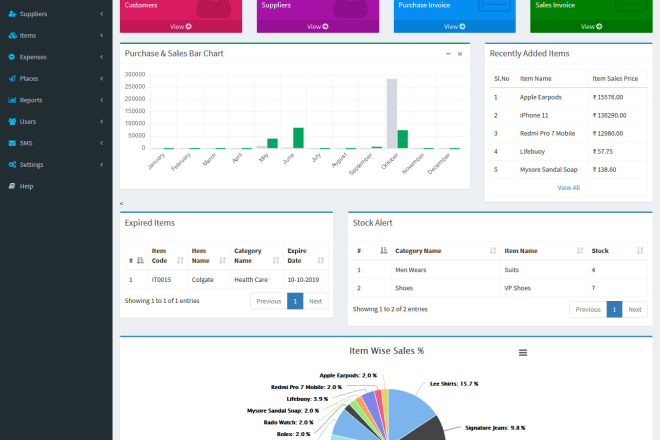Click the Expenses circle icon in sidebar
660x440 pixels.
click(x=12, y=57)
